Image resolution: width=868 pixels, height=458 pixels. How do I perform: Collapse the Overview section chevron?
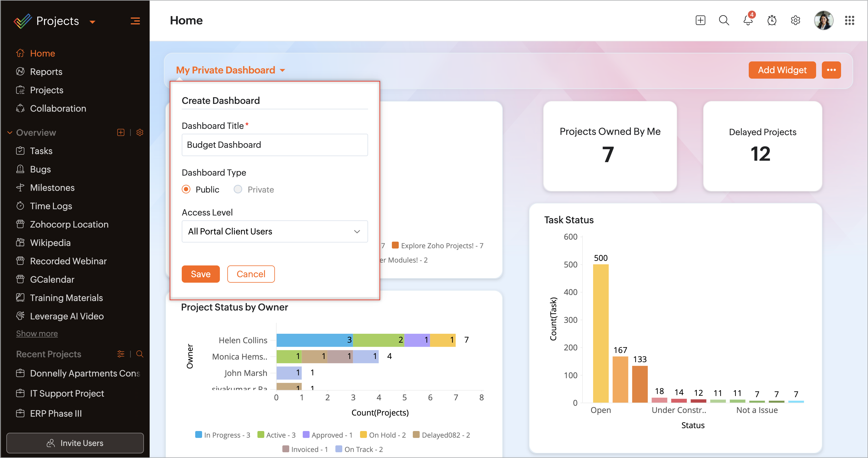[x=10, y=133]
